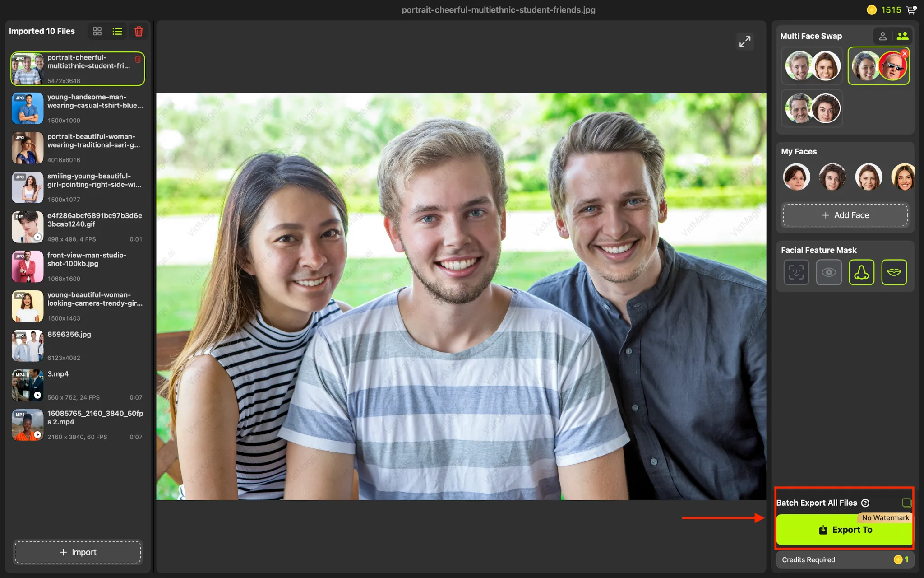Switch file list to list view
This screenshot has height=578, width=924.
117,31
